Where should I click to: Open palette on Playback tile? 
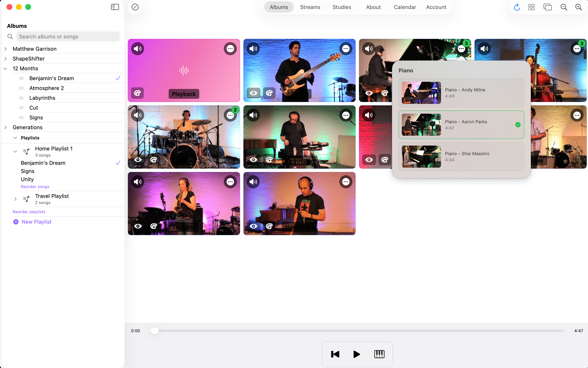tap(137, 93)
